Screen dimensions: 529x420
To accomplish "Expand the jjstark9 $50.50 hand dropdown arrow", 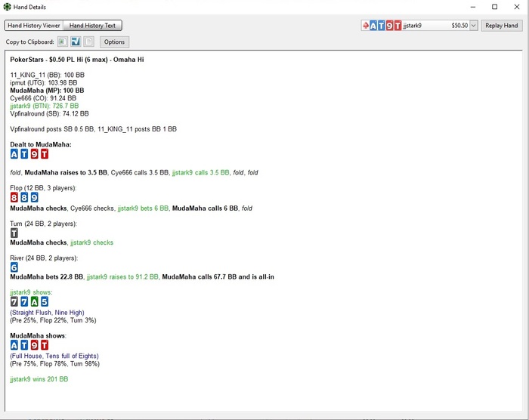I will [474, 25].
